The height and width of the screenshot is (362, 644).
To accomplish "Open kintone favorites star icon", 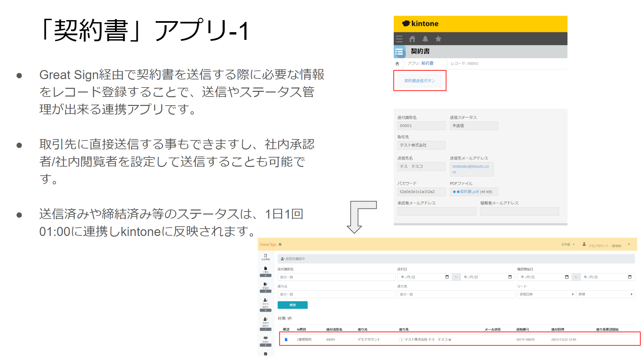I will pyautogui.click(x=438, y=39).
